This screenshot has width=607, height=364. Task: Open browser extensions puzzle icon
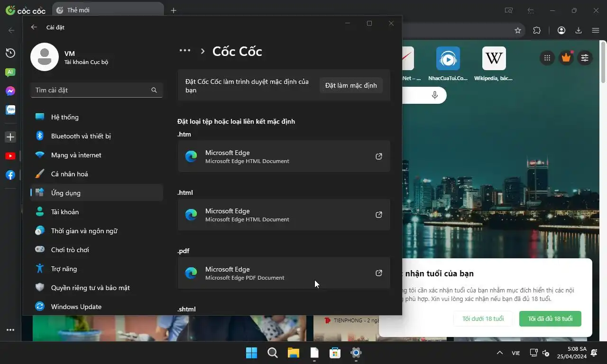[537, 30]
